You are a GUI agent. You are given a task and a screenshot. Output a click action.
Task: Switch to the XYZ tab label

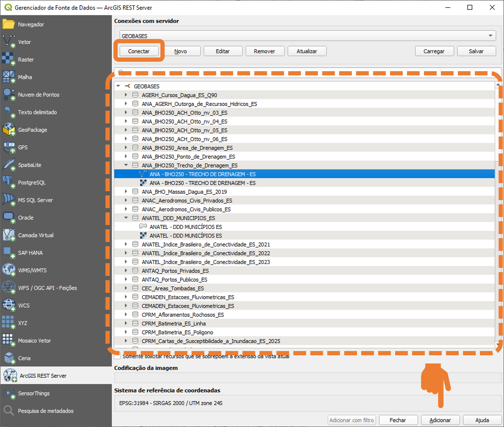(23, 323)
